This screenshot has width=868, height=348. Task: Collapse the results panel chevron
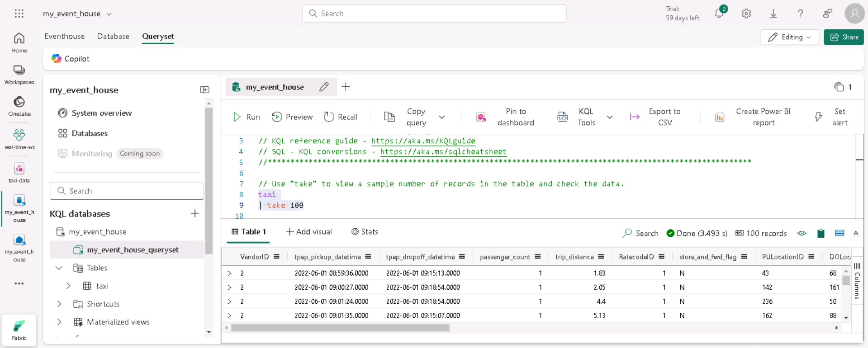pyautogui.click(x=856, y=233)
